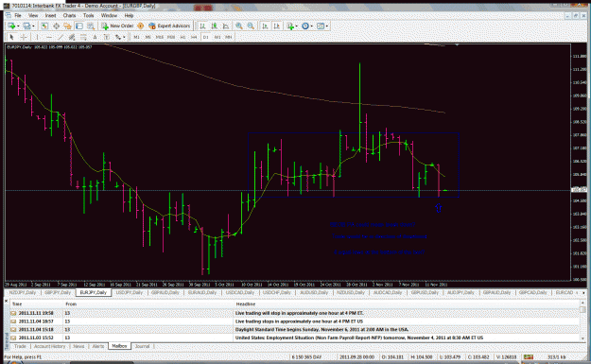Expand the Profiles dropdown arrow
Image resolution: width=591 pixels, height=364 pixels.
tap(33, 26)
